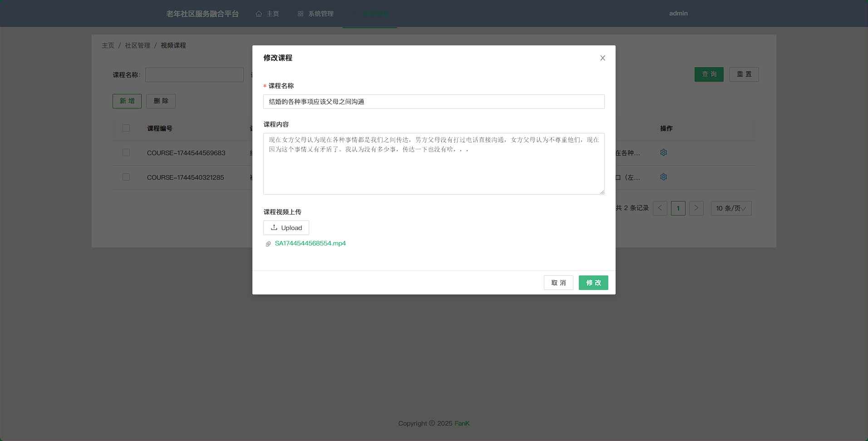Select page 1 in pagination
The width and height of the screenshot is (868, 441).
pyautogui.click(x=678, y=208)
